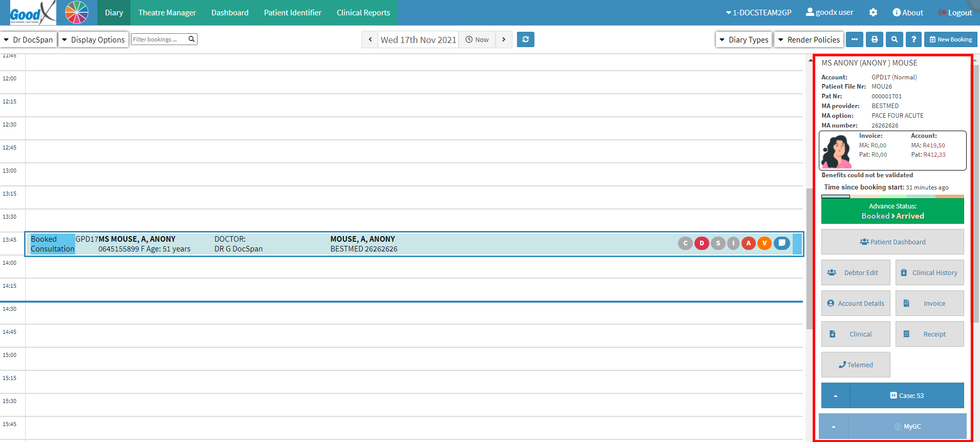Image resolution: width=980 pixels, height=442 pixels.
Task: Click the three-dots more options button
Action: click(854, 39)
